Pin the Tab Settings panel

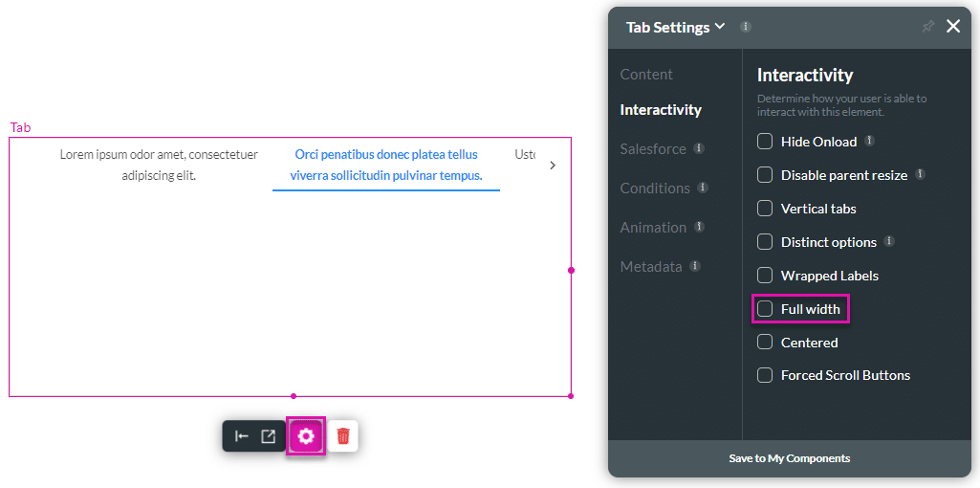tap(927, 27)
